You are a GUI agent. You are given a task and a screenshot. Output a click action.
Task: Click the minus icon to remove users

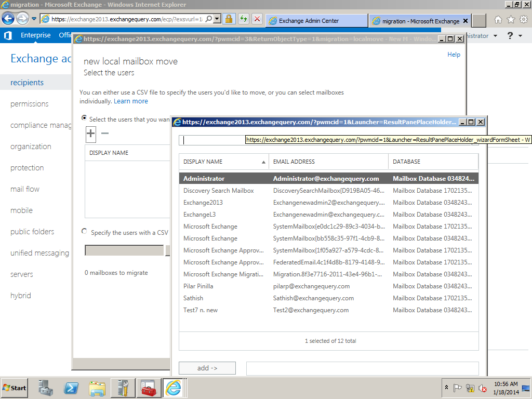coord(105,134)
